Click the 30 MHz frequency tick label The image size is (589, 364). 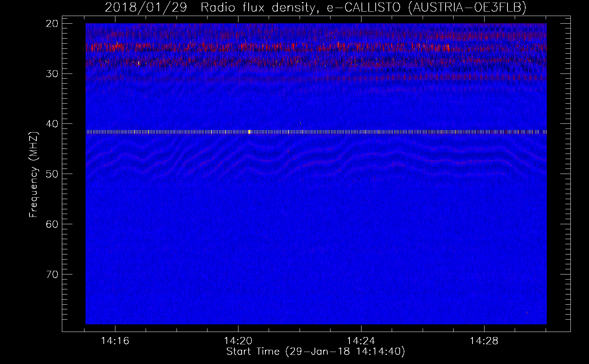tap(52, 74)
